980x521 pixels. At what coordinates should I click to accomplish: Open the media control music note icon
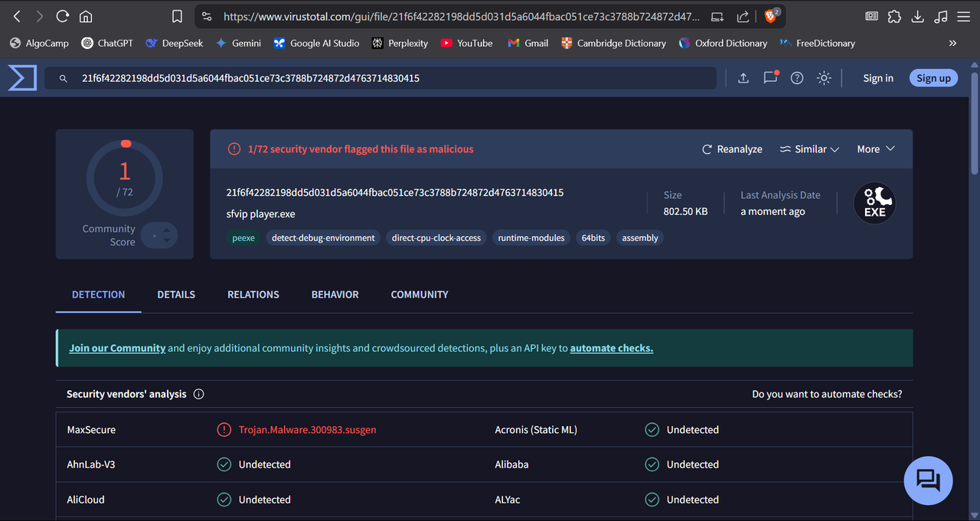pos(941,16)
